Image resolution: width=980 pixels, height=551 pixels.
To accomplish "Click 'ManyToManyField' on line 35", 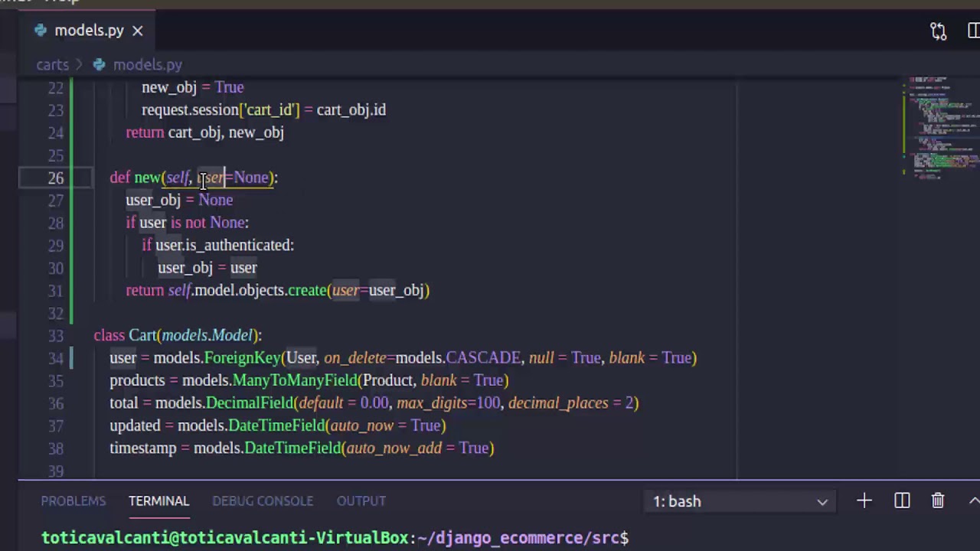I will pos(295,380).
